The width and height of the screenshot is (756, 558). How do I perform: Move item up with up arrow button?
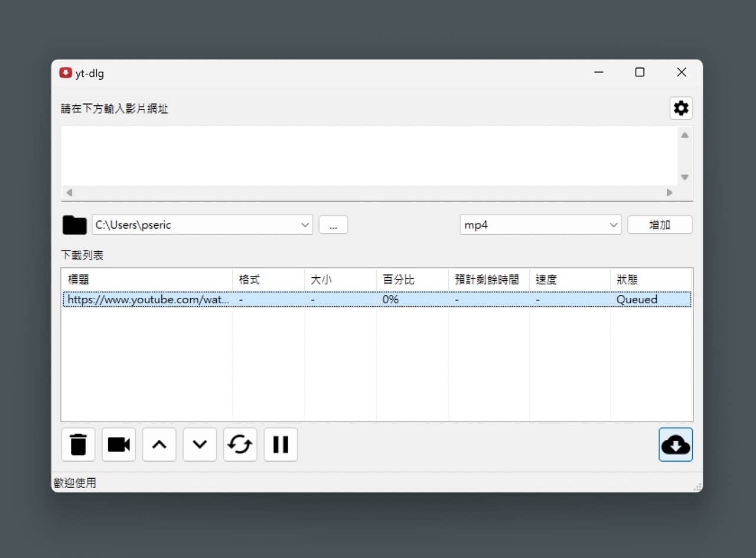click(x=159, y=445)
